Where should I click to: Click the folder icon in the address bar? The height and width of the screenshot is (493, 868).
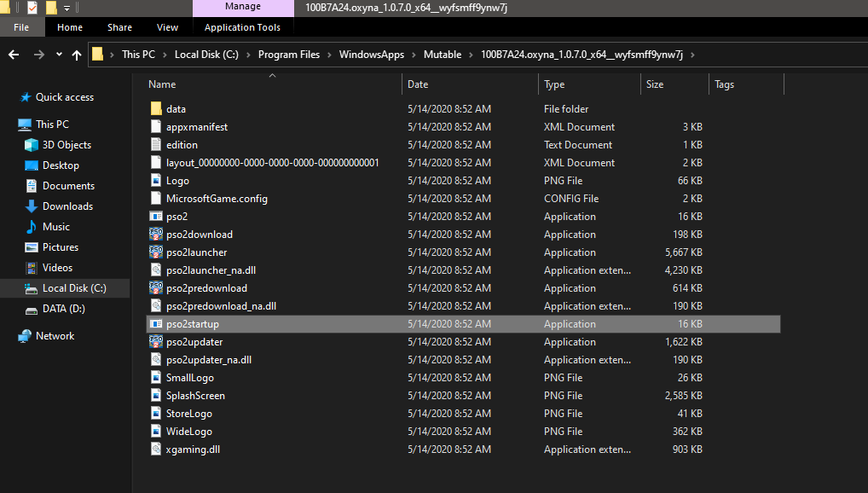(x=97, y=55)
